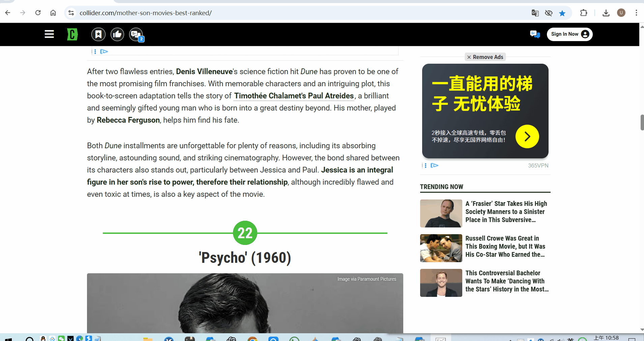
Task: Bookmark page with the blue star icon
Action: click(562, 13)
